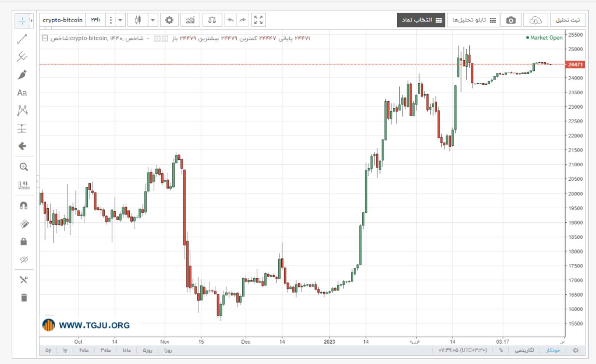The height and width of the screenshot is (364, 596).
Task: Select the brush drawing tool
Action: 22,75
